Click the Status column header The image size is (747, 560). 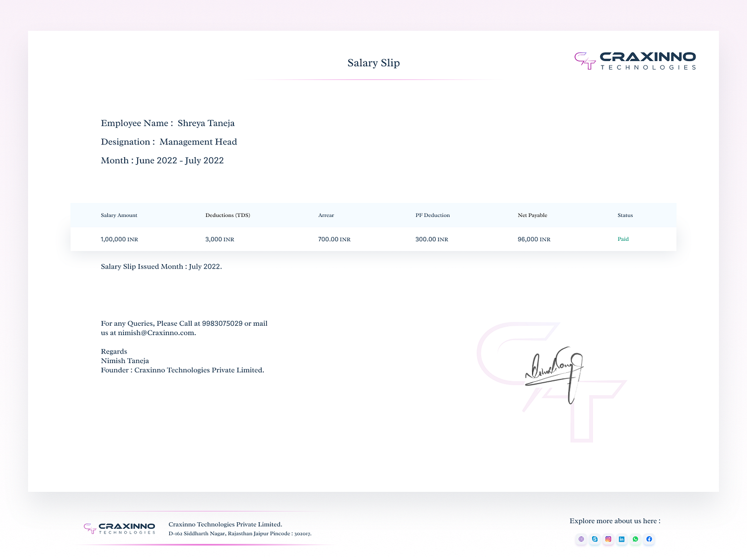click(625, 215)
